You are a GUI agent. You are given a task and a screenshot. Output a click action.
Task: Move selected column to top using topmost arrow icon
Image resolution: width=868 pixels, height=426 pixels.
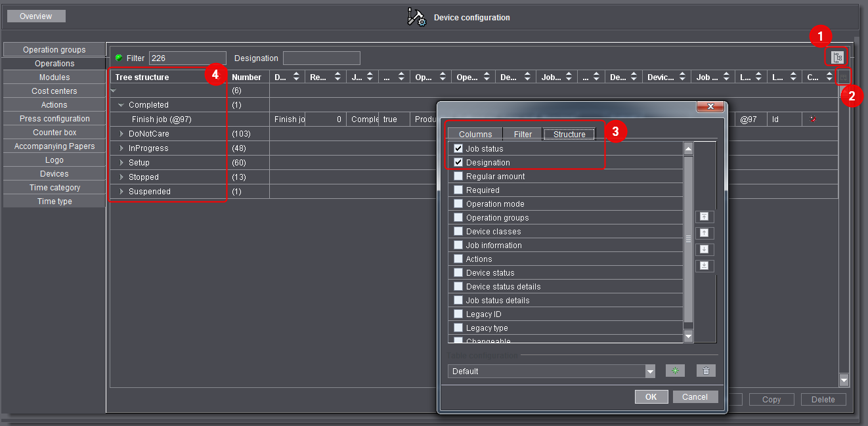click(704, 217)
